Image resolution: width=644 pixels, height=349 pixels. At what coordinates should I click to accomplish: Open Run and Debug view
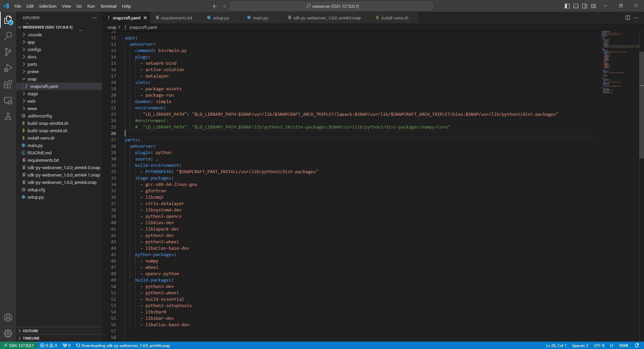click(x=8, y=68)
